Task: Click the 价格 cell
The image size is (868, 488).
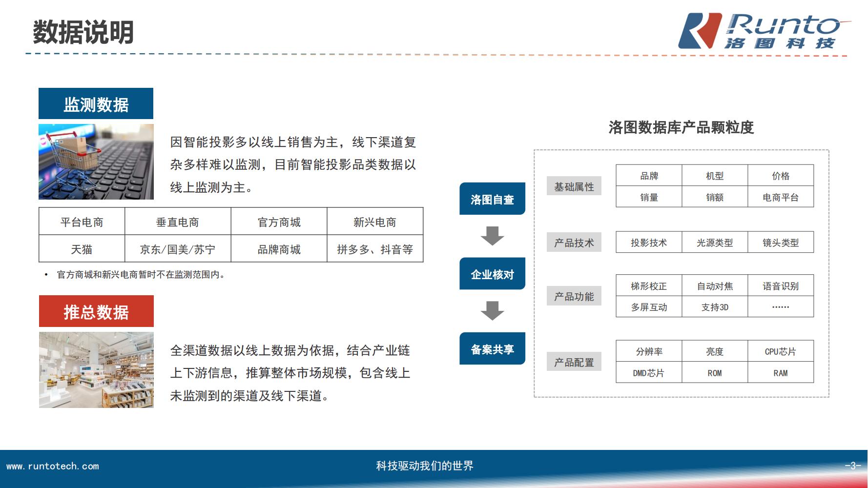Action: 781,175
